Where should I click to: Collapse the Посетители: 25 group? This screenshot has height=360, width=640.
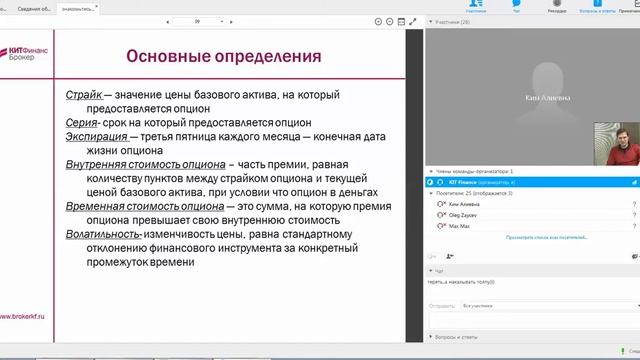(431, 193)
